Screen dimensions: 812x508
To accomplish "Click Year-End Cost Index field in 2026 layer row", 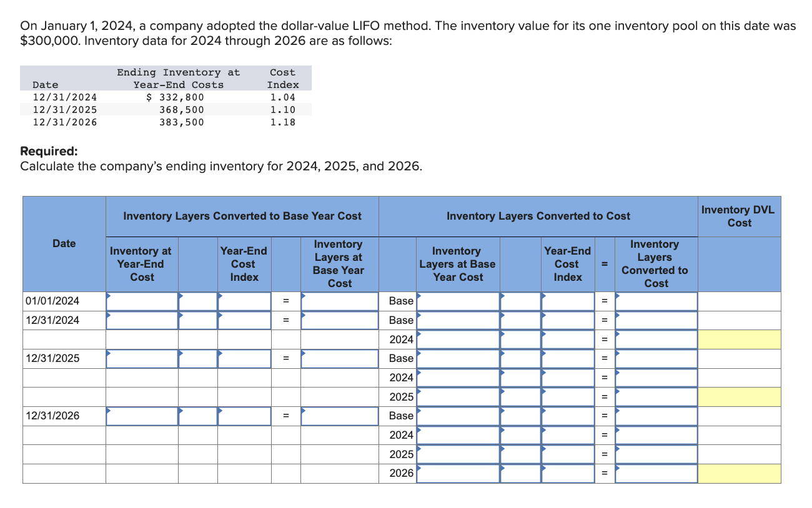I will 567,473.
